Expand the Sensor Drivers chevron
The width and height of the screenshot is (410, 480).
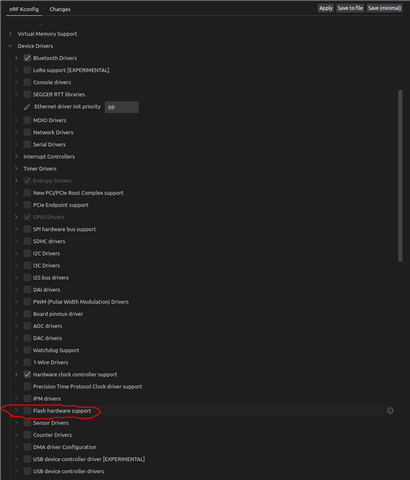click(16, 423)
